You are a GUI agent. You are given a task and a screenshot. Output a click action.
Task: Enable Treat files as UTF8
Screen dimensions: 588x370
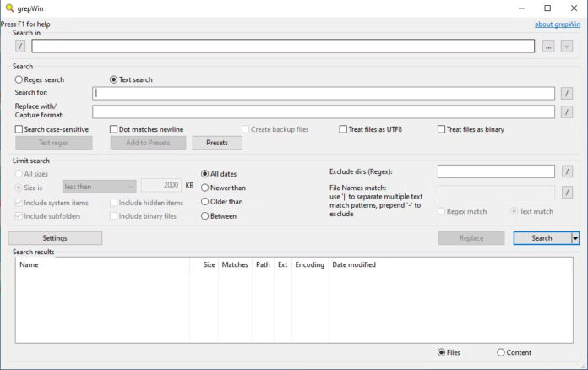point(344,129)
